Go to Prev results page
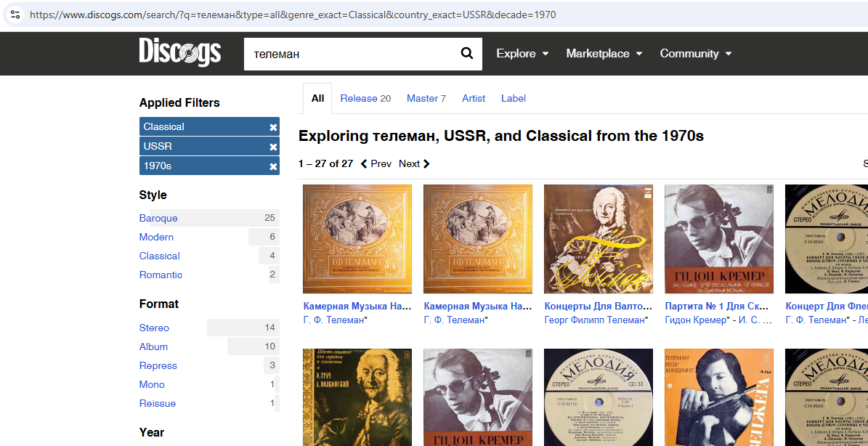This screenshot has height=446, width=868. [x=376, y=163]
